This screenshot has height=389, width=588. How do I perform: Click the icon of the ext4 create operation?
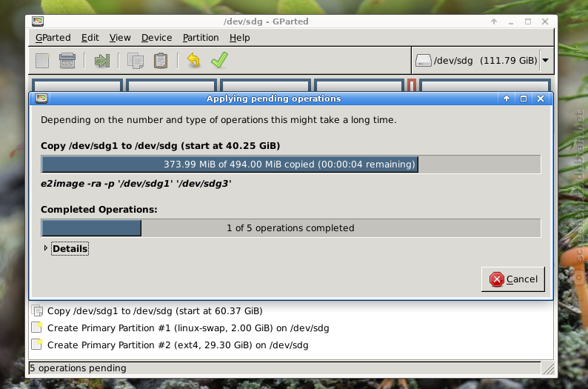(37, 345)
